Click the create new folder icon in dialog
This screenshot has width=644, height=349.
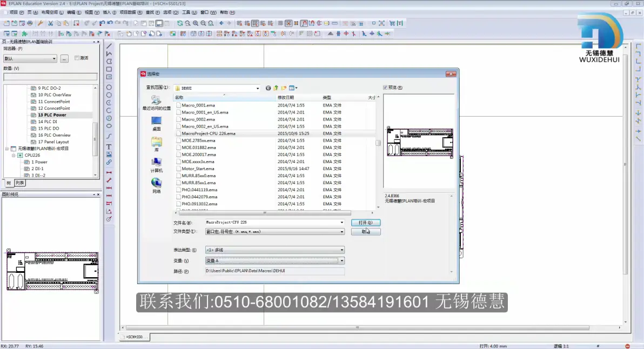pos(284,88)
